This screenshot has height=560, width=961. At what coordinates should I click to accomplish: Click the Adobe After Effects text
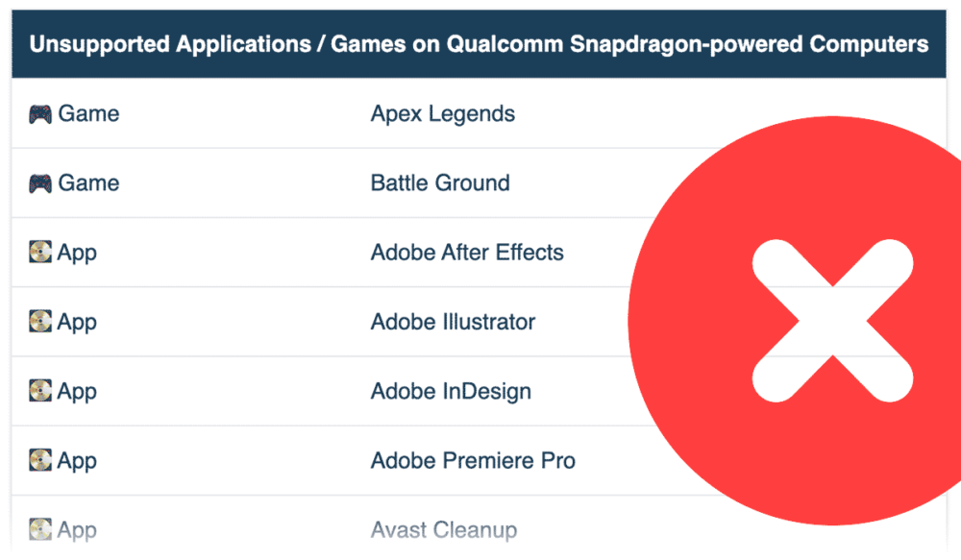click(x=467, y=252)
